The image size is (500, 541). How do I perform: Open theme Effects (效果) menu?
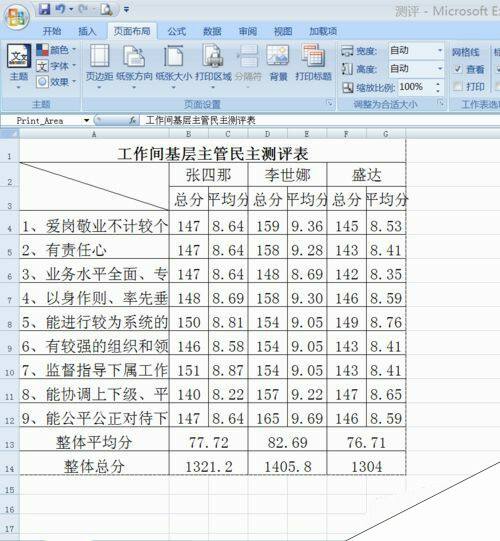click(x=56, y=82)
